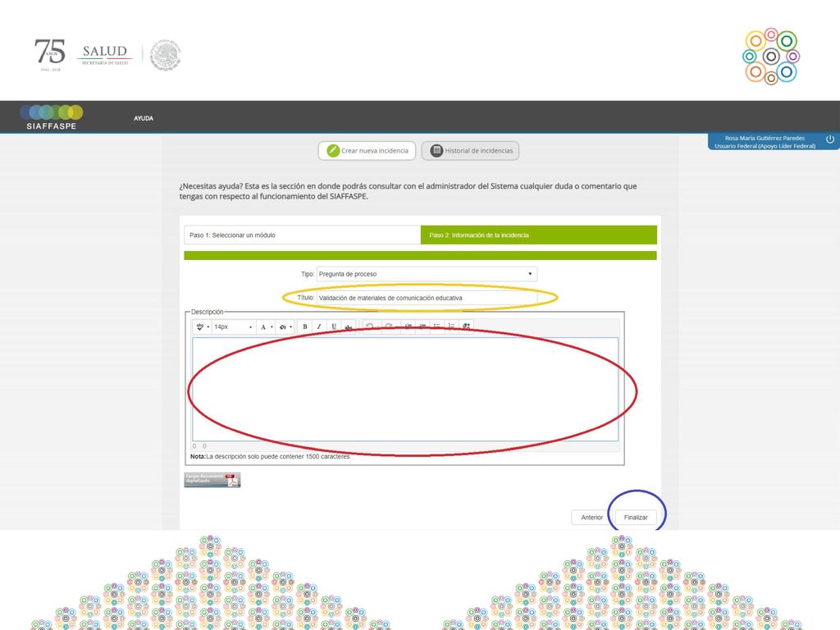
Task: Open the Tipo dropdown showing Pregunta de proceso
Action: 427,274
